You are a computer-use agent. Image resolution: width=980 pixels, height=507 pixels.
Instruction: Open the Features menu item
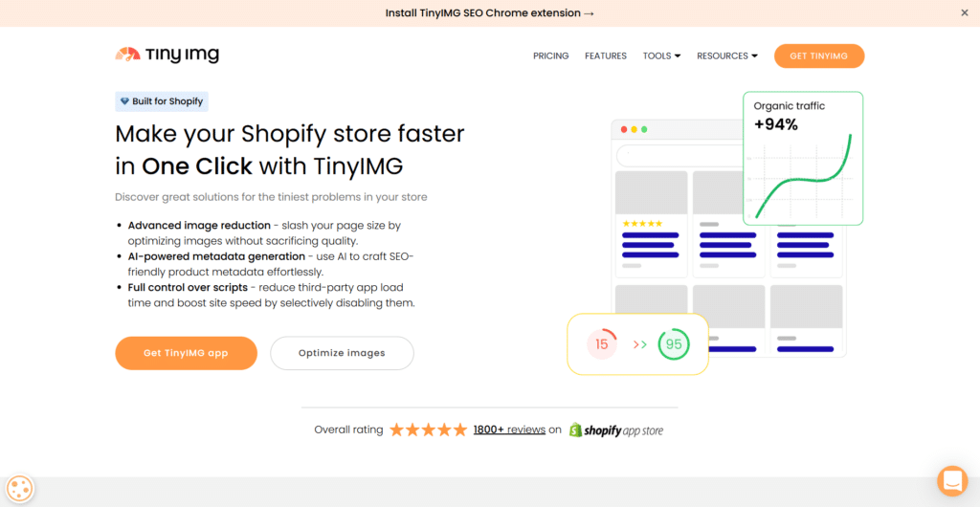click(x=606, y=55)
